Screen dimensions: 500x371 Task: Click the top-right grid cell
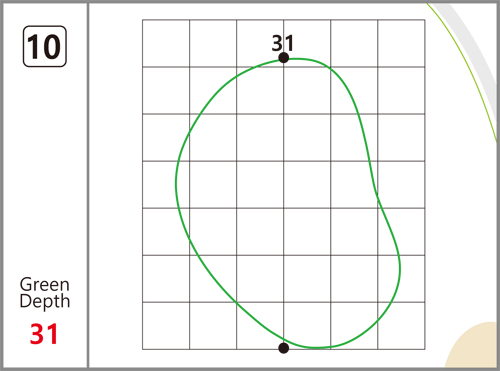click(x=401, y=43)
